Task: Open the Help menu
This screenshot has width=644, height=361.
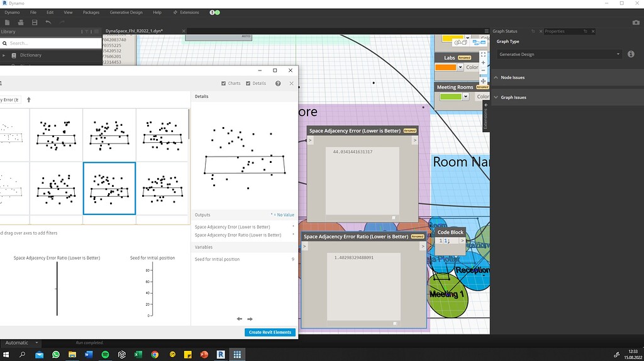Action: pos(157,13)
